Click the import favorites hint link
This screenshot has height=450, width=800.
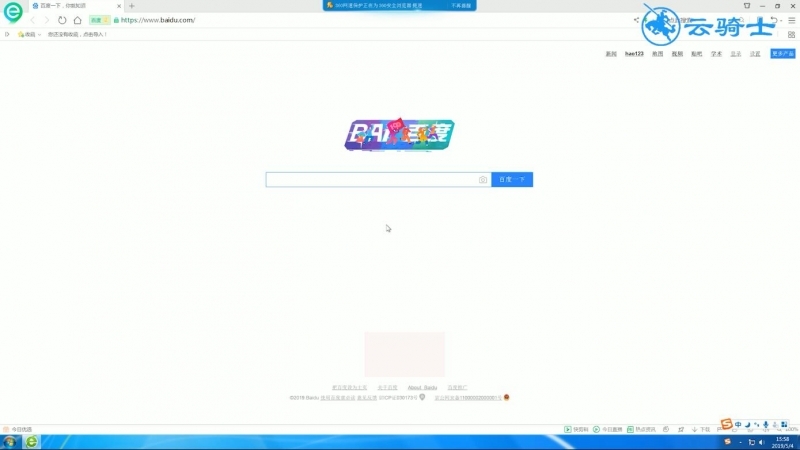[x=78, y=35]
